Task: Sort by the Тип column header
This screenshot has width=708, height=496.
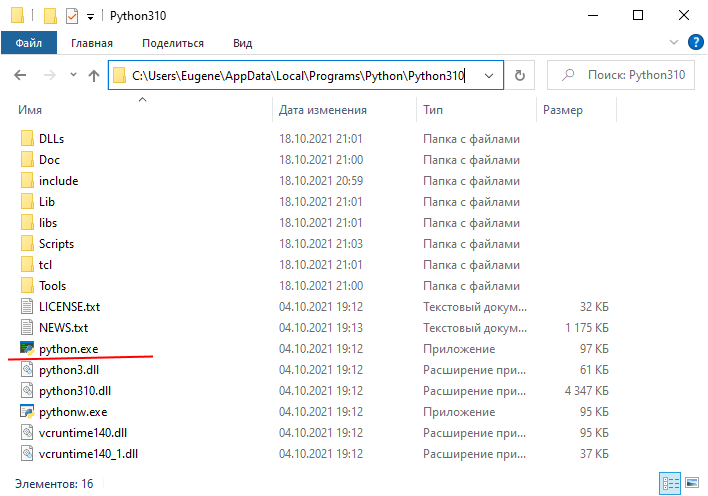Action: pos(433,110)
